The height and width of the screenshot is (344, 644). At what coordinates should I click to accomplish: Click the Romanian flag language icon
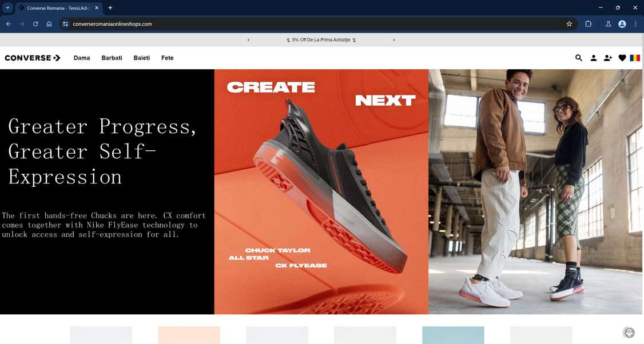pos(635,58)
